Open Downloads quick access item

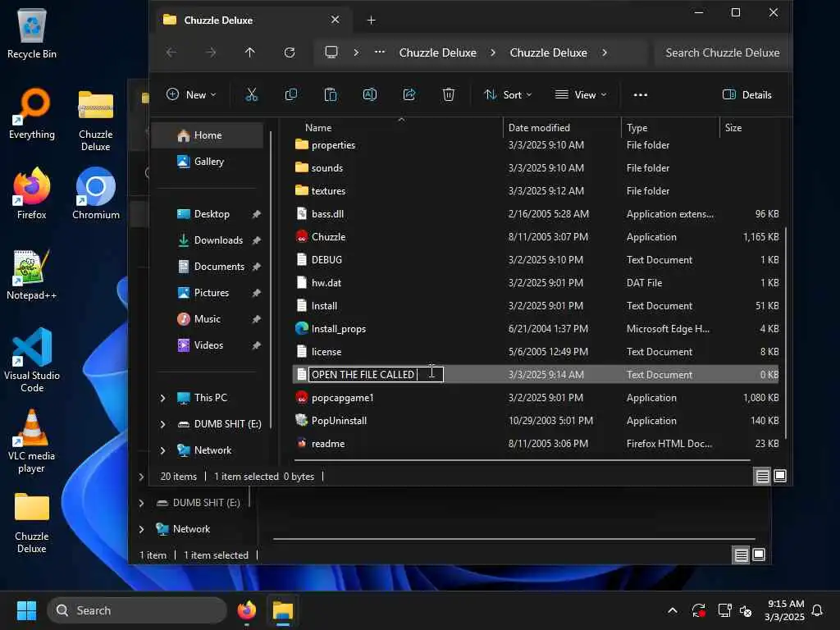tap(218, 240)
